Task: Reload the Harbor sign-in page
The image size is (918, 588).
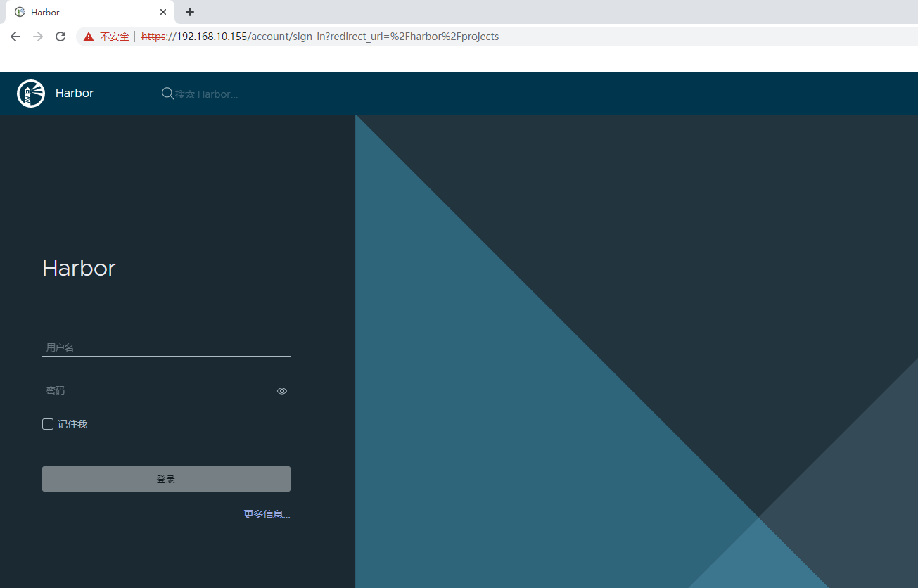Action: tap(60, 37)
